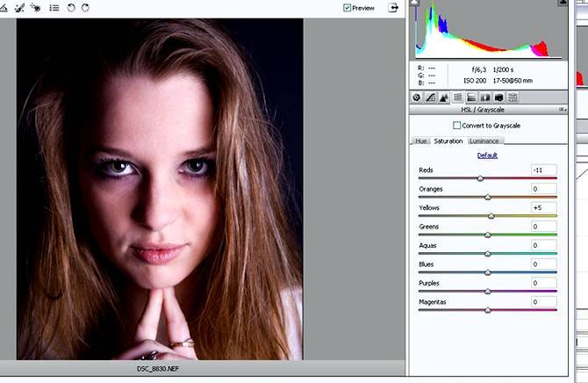Open the Detail sharpening panel
The image size is (588, 383).
[x=443, y=97]
